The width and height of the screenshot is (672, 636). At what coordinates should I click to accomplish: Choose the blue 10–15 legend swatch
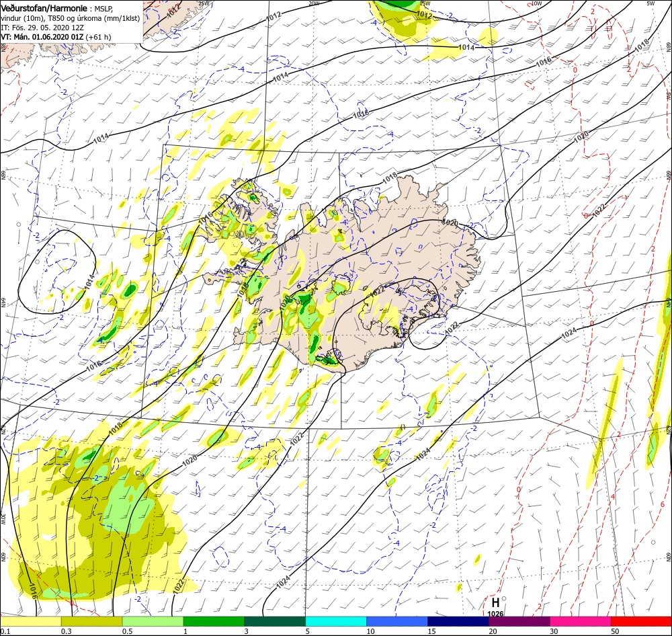[397, 621]
